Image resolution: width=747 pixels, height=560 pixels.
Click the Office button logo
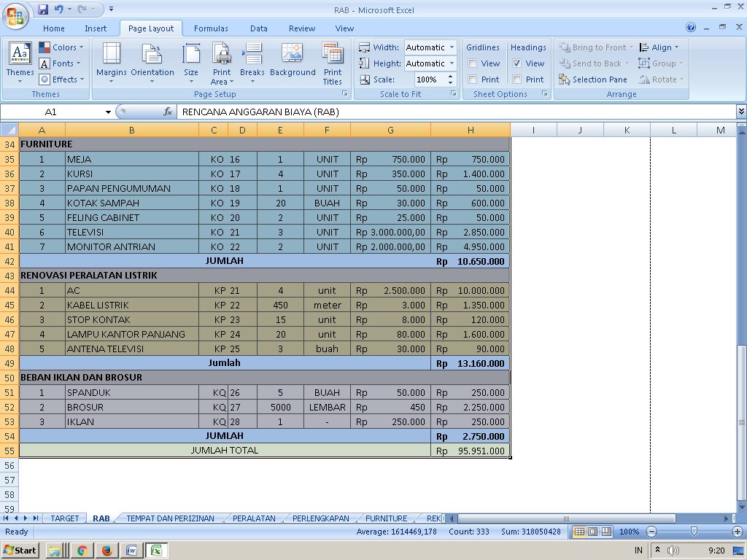(x=16, y=17)
